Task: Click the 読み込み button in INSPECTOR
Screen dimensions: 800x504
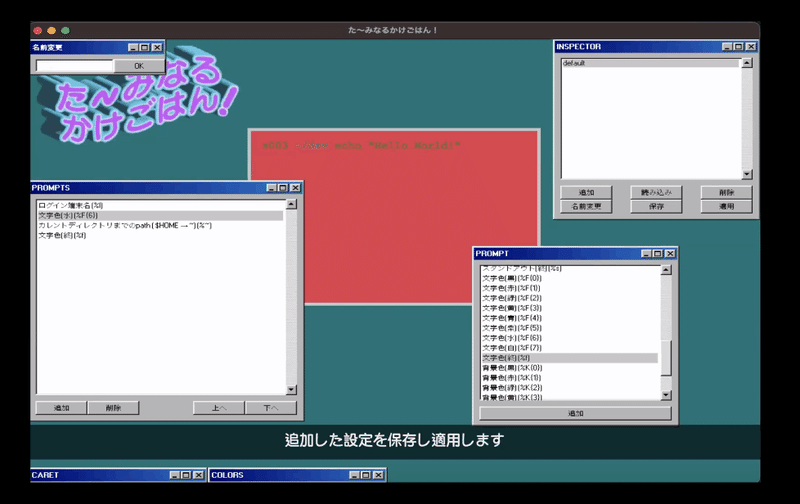Action: pyautogui.click(x=656, y=192)
